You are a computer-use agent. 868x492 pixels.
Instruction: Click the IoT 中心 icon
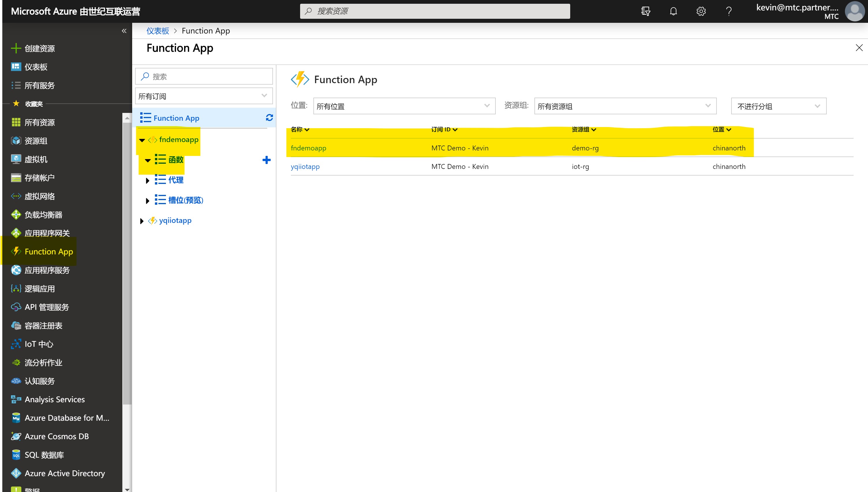click(16, 344)
